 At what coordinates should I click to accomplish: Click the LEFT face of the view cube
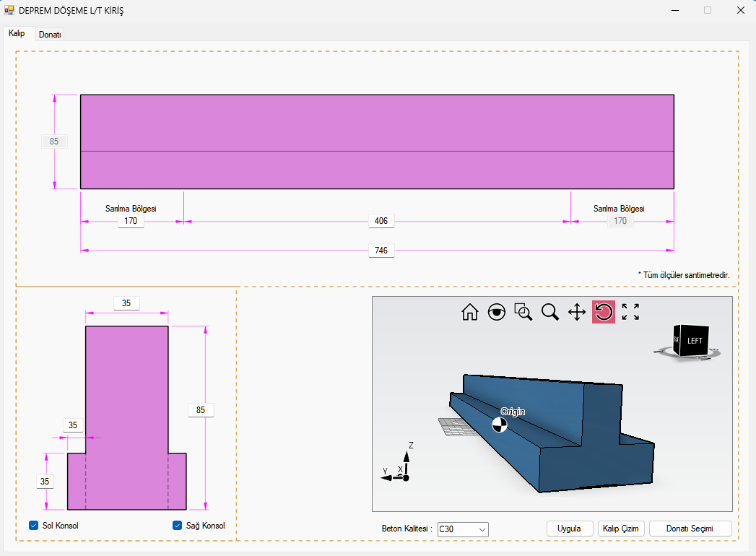coord(695,341)
